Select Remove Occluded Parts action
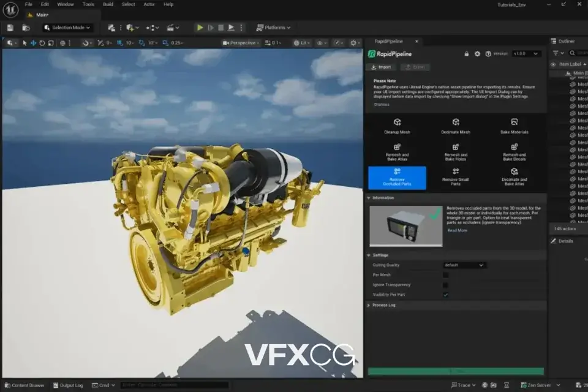Viewport: 588px width, 392px height. click(397, 178)
